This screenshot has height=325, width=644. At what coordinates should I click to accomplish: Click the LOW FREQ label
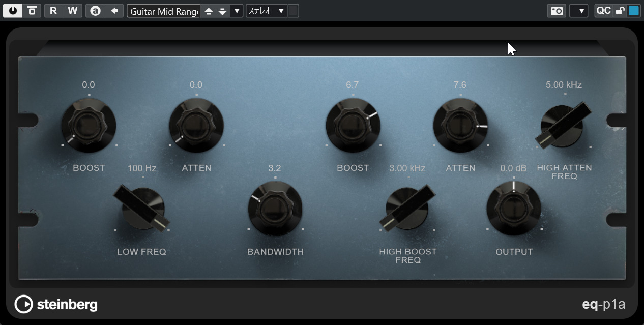(142, 252)
